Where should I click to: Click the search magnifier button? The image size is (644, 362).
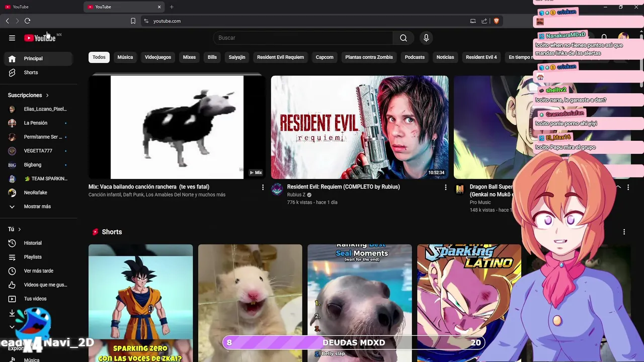point(404,38)
